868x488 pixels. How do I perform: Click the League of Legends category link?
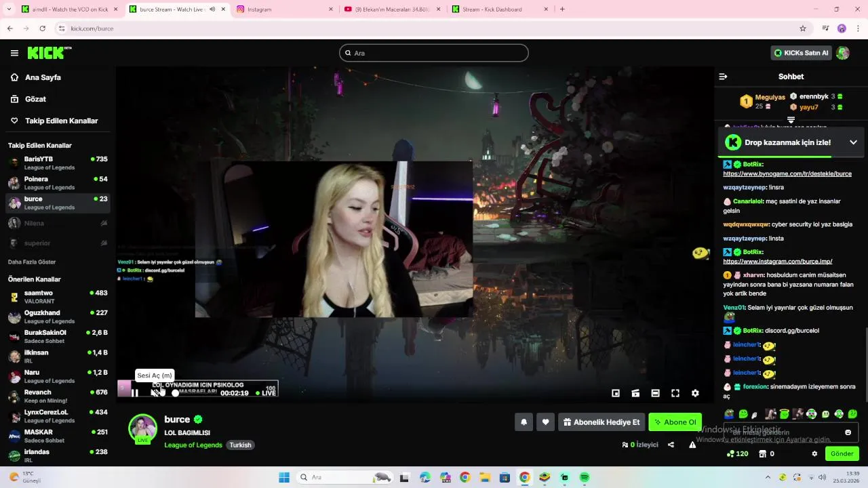(193, 445)
